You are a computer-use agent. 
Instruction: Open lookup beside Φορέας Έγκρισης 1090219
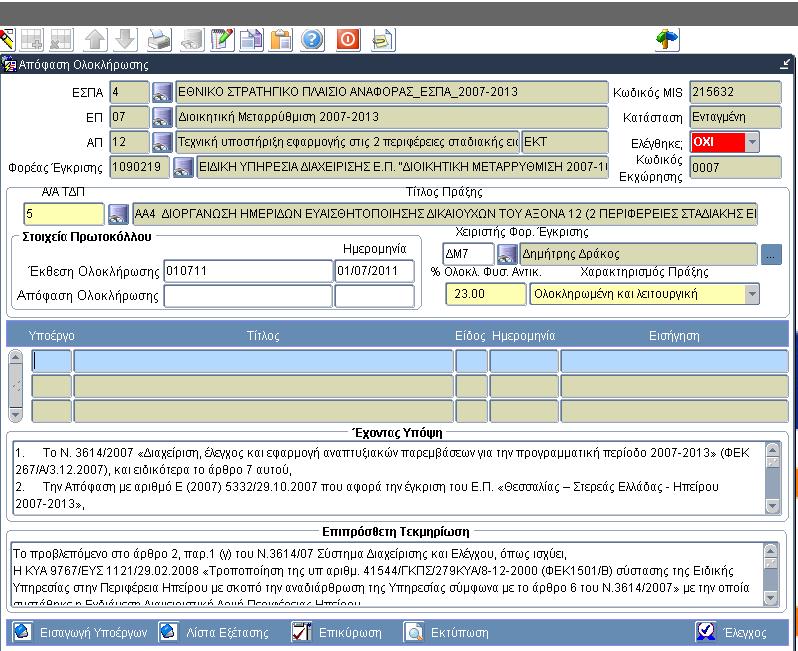coord(183,167)
